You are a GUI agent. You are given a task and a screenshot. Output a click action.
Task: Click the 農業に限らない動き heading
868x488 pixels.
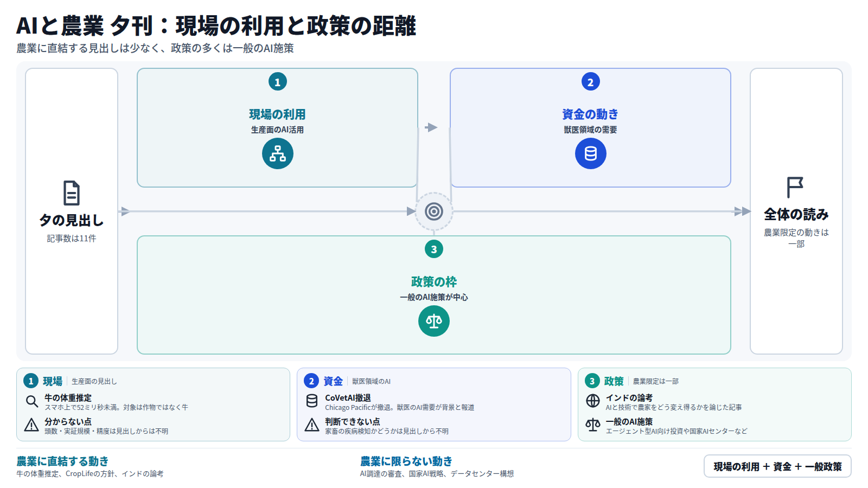coord(406,461)
